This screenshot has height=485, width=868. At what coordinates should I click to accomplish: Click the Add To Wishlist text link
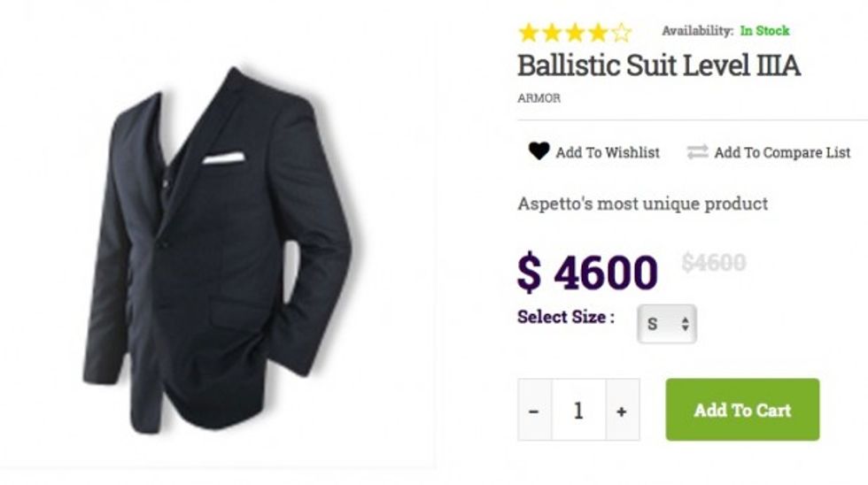coord(608,152)
